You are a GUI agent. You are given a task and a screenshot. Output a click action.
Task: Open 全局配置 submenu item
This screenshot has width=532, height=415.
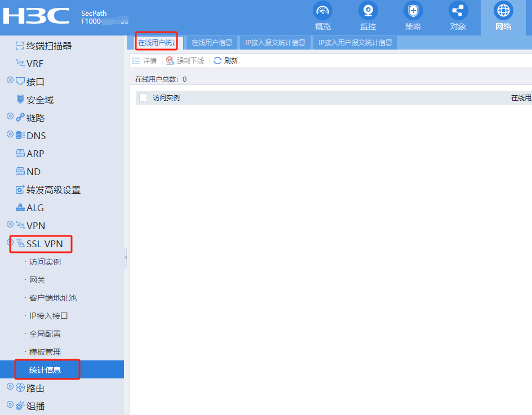(x=45, y=333)
